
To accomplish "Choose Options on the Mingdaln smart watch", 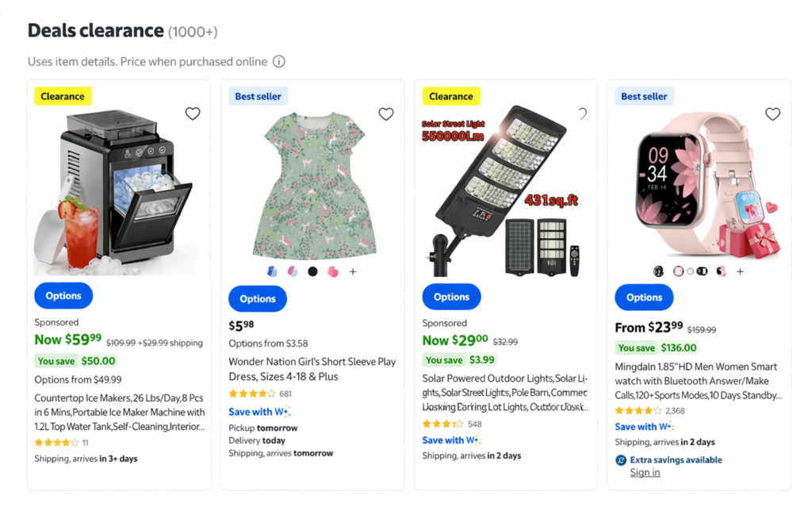I will coord(644,298).
